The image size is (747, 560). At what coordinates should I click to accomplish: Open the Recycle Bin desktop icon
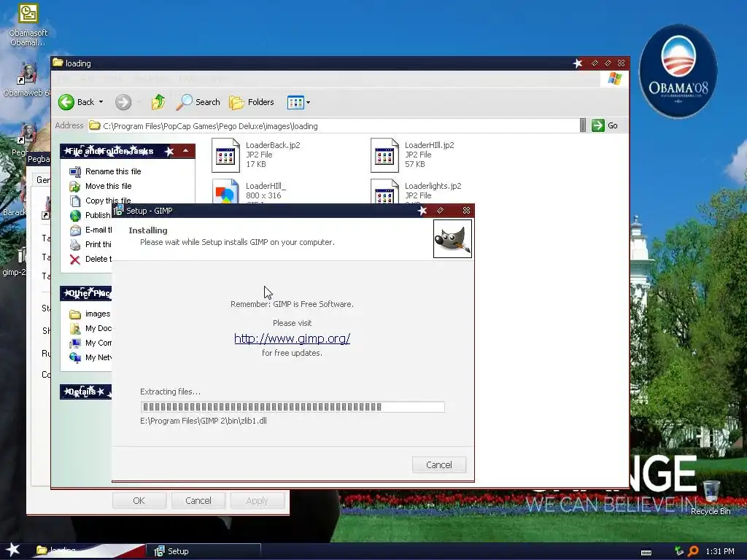pos(711,498)
